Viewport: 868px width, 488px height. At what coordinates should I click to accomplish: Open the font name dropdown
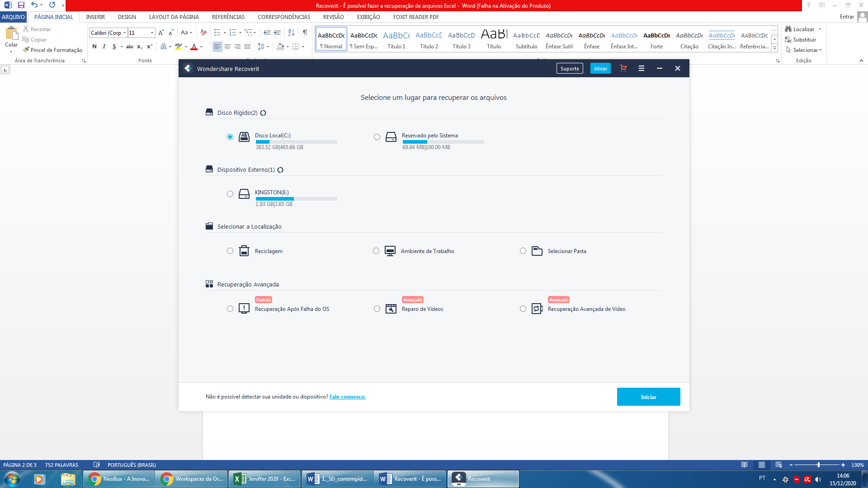pos(124,33)
